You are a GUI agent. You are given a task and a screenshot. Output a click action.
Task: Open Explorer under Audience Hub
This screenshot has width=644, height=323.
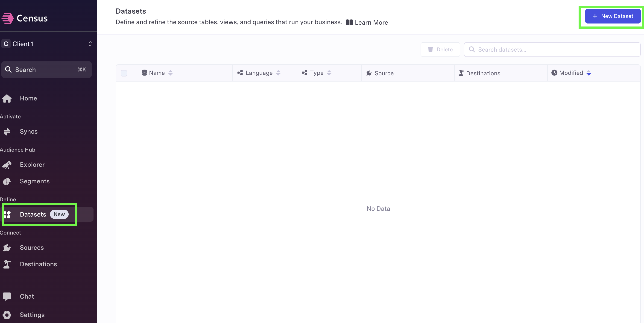tap(32, 165)
